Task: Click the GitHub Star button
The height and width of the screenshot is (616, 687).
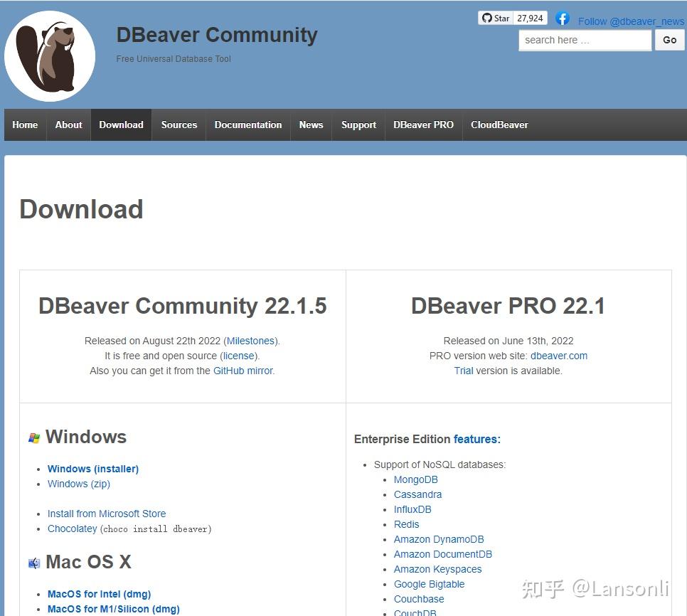Action: (496, 18)
